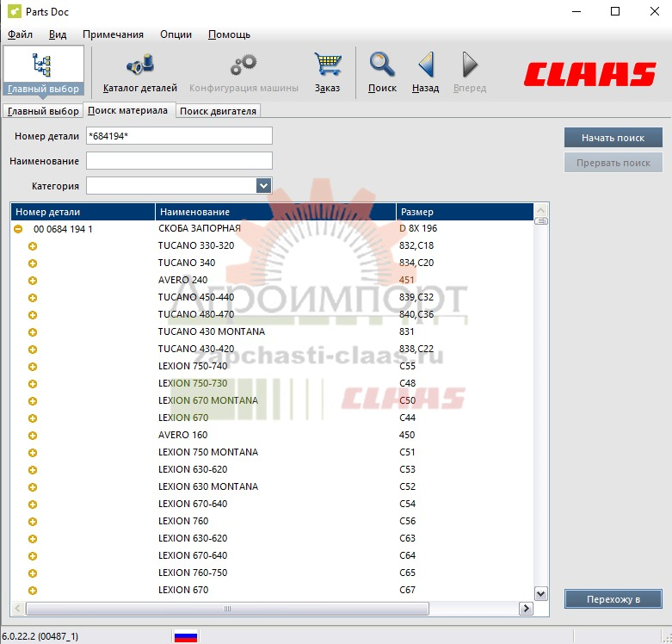
Task: Click the Номер детали input field
Action: tap(179, 135)
